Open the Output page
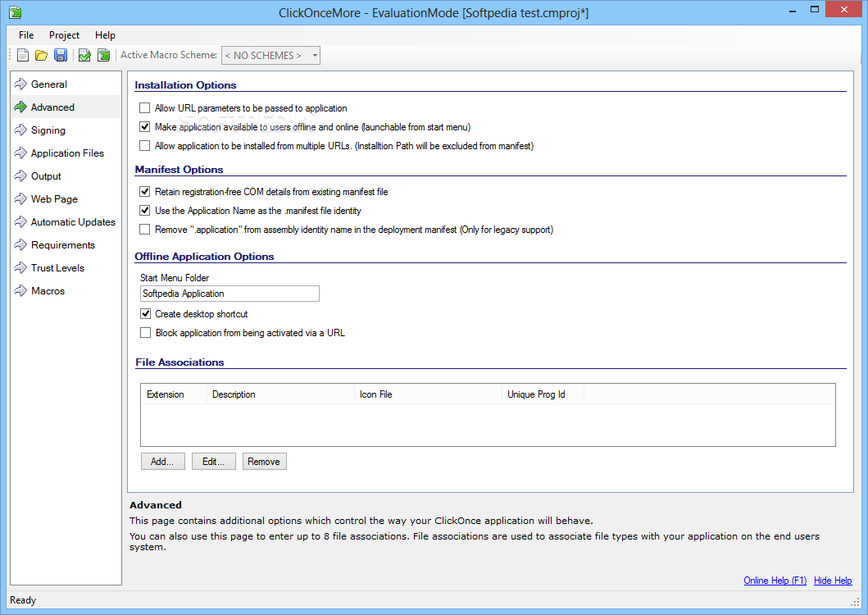 46,176
